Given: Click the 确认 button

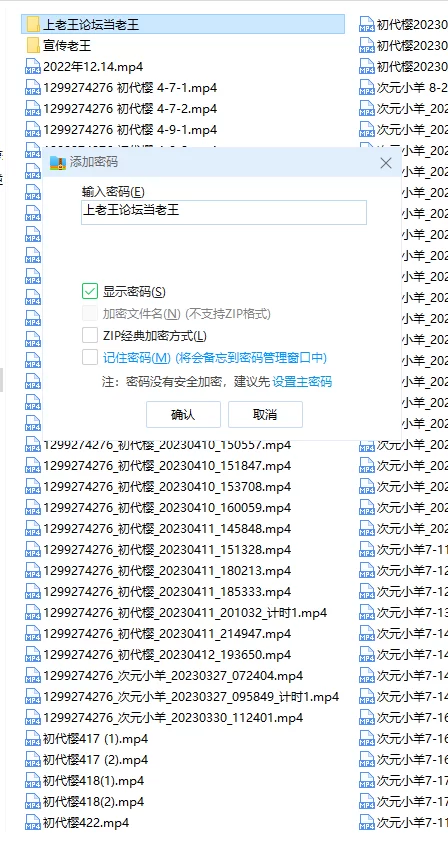Looking at the screenshot, I should pos(183,414).
